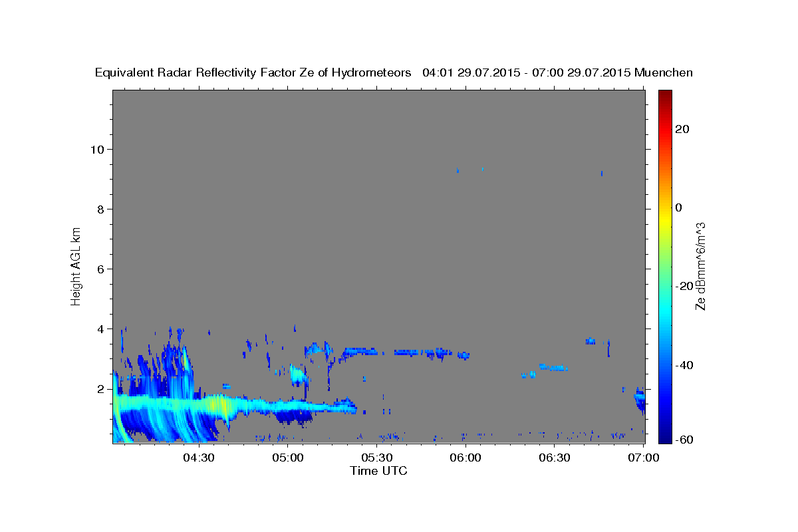798x532 pixels.
Task: Click the height tick label 2
Action: tap(100, 388)
